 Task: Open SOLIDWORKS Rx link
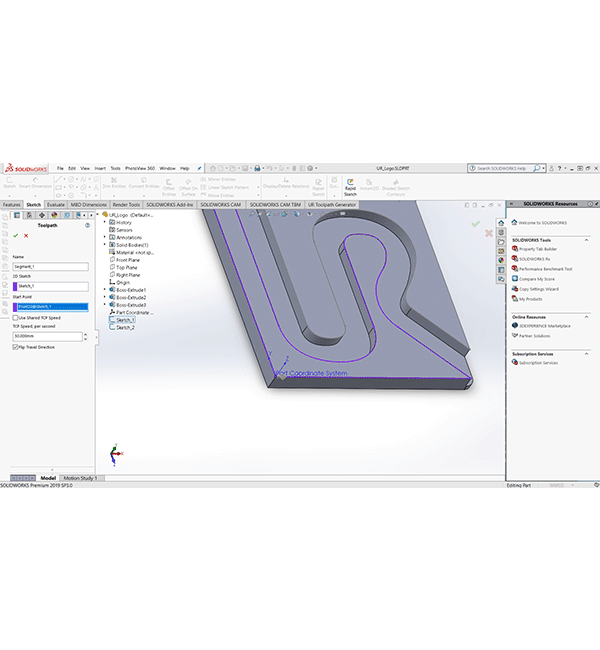coord(534,259)
